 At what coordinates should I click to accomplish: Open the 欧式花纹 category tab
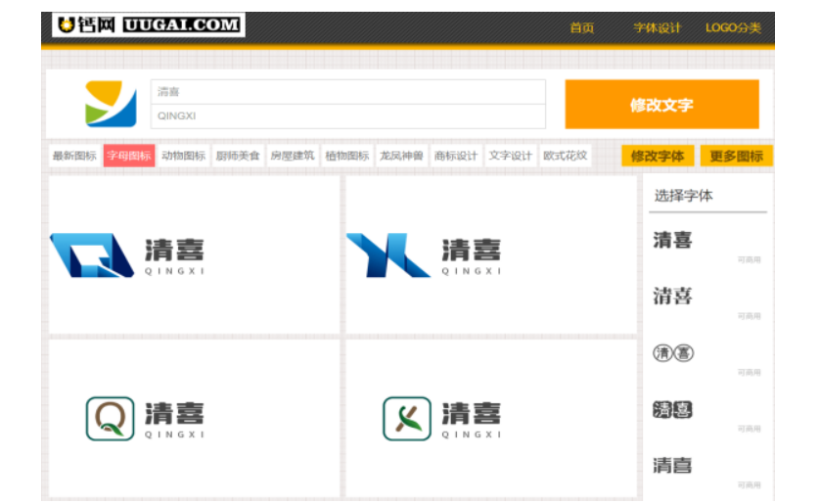[565, 156]
